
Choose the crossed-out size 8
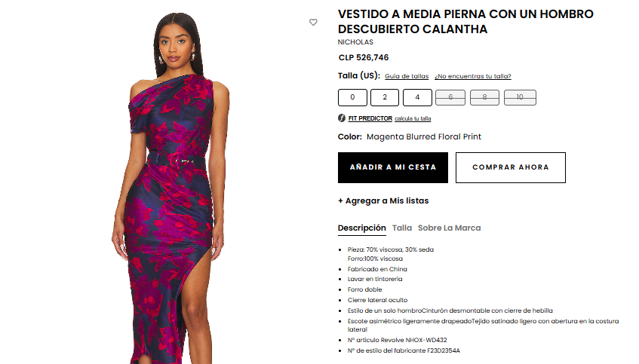coord(484,97)
